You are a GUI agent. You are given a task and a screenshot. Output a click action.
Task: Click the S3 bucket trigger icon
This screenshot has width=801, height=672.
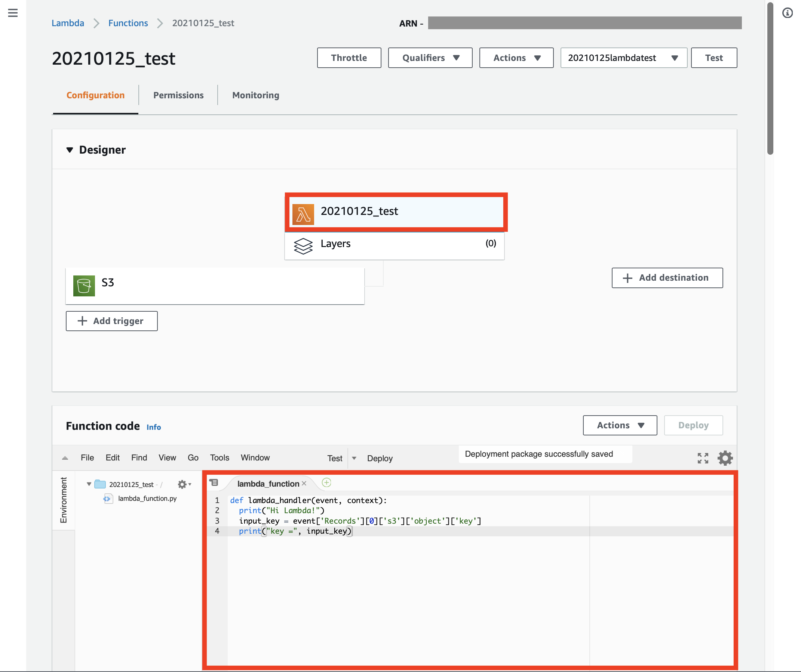pos(84,286)
